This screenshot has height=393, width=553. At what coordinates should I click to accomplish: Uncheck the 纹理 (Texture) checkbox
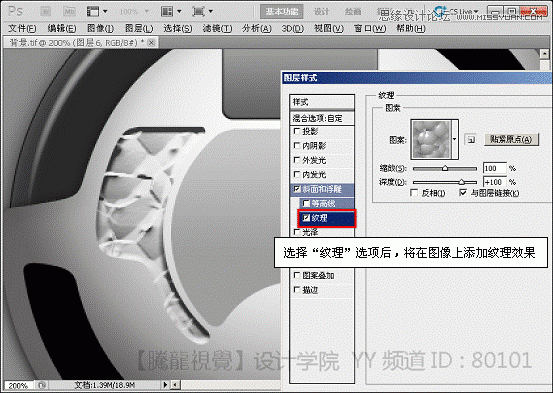pyautogui.click(x=306, y=218)
